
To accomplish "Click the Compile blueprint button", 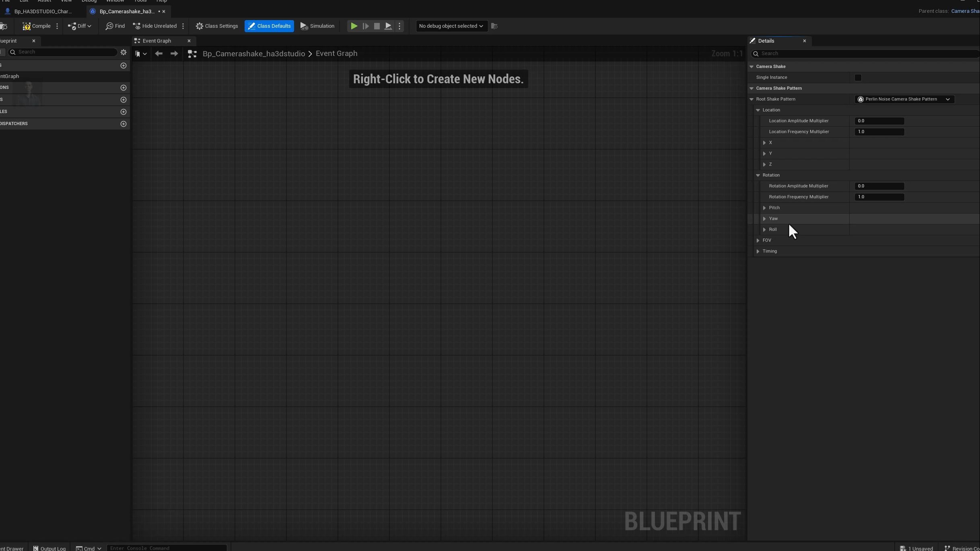I will click(37, 26).
